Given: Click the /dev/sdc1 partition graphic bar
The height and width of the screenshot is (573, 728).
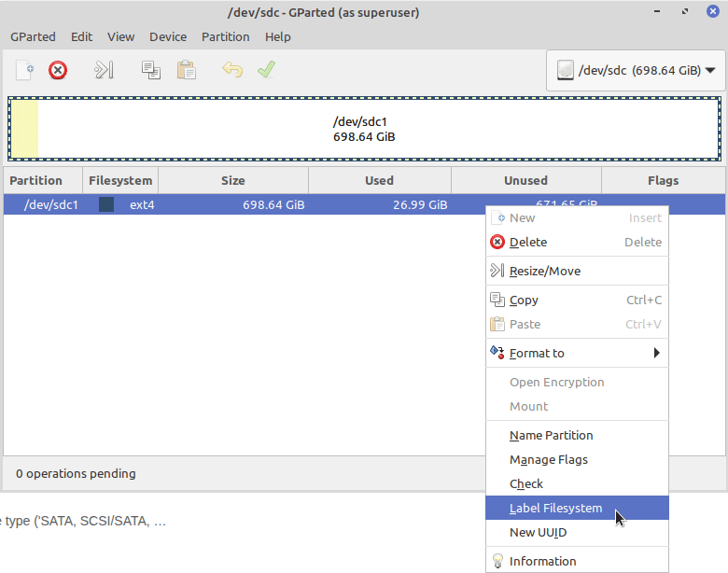Looking at the screenshot, I should pyautogui.click(x=364, y=129).
